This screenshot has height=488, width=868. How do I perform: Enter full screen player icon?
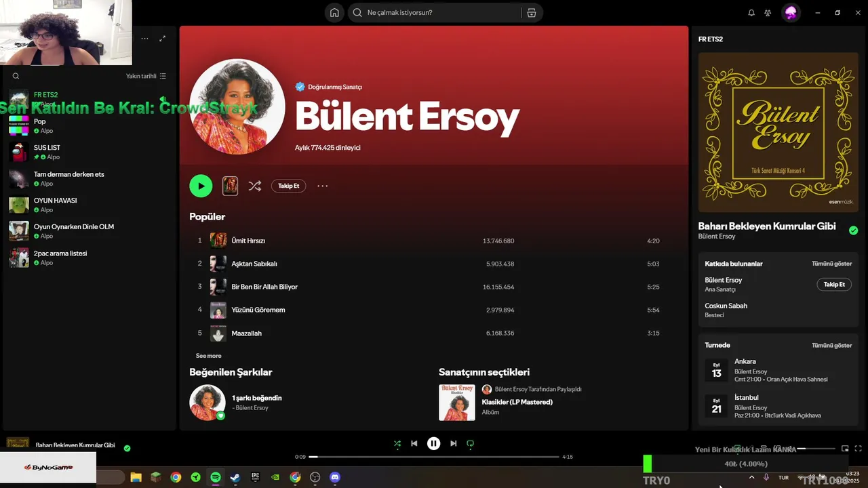[x=858, y=448]
